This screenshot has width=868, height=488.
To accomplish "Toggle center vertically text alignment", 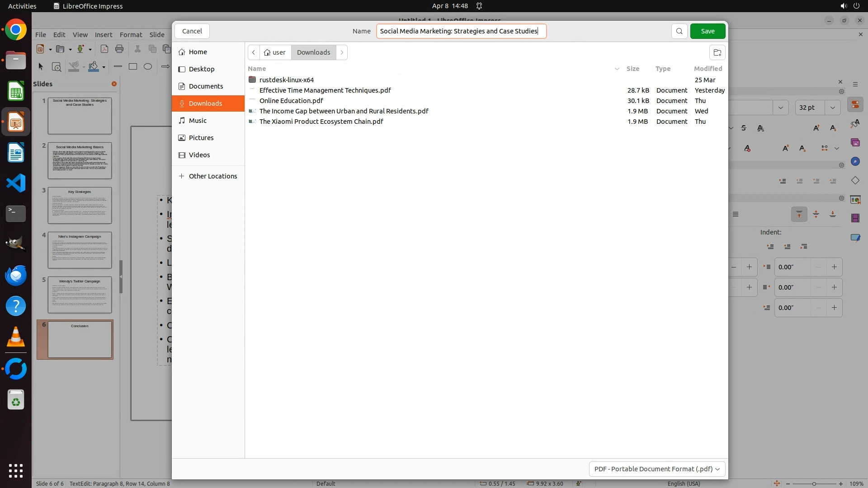I will (816, 214).
